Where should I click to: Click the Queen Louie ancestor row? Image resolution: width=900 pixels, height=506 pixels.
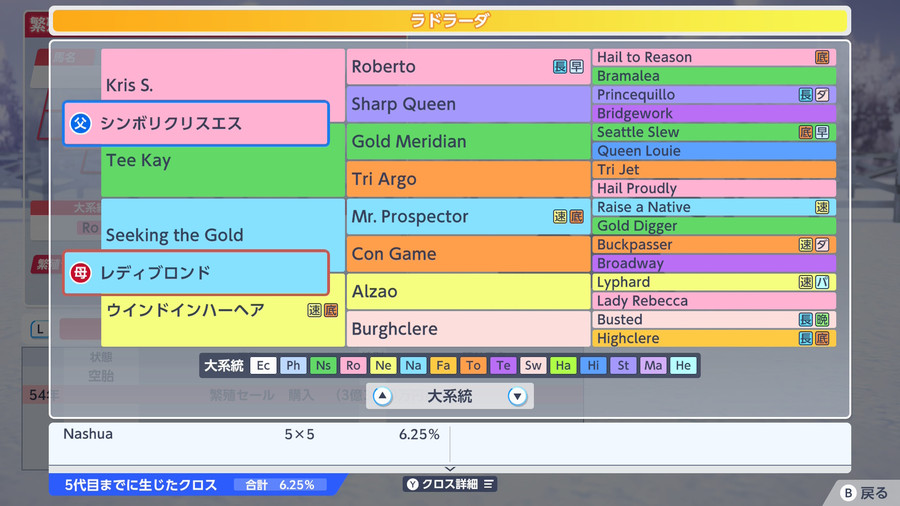pyautogui.click(x=714, y=151)
